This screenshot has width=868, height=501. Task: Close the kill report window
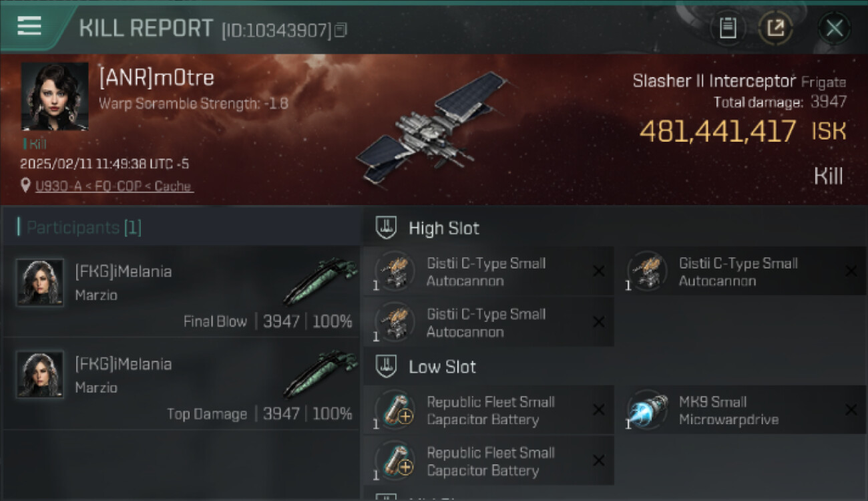click(x=834, y=28)
